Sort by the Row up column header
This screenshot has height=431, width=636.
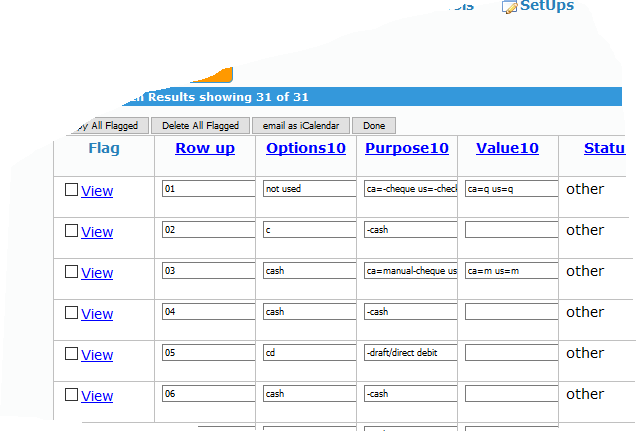point(205,148)
